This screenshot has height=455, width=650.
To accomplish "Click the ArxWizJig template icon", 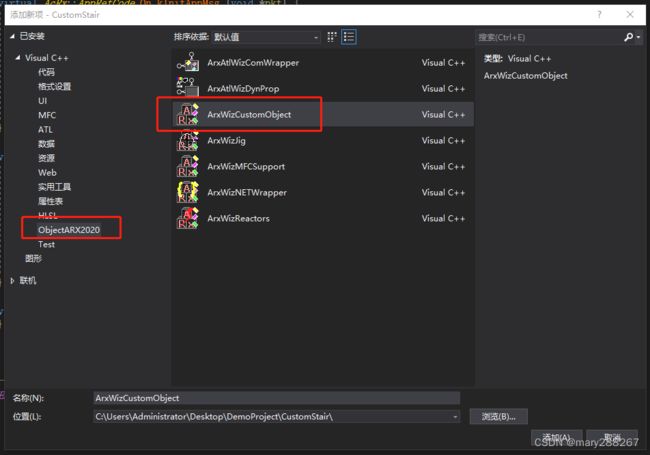I will 188,140.
